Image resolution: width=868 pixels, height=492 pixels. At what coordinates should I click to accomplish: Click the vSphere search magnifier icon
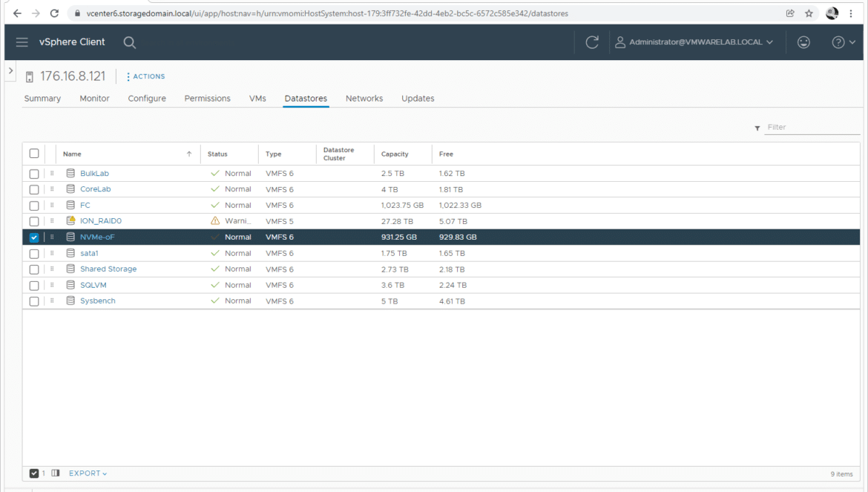[130, 42]
